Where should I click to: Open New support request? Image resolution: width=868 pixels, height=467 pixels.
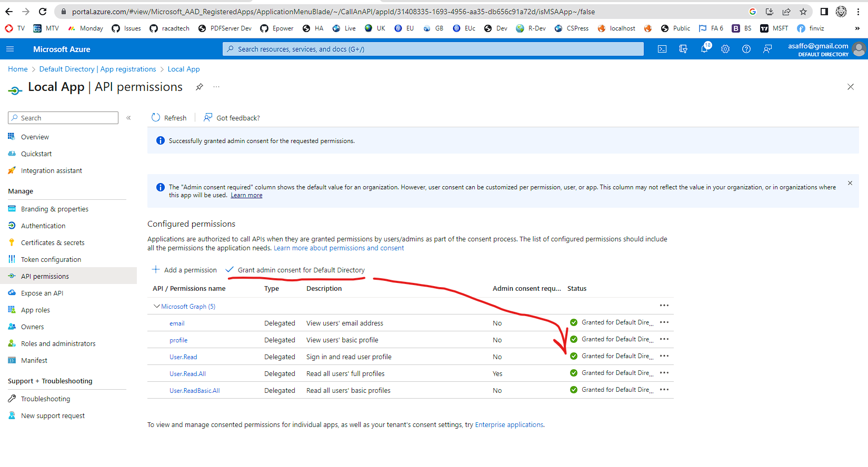click(53, 415)
